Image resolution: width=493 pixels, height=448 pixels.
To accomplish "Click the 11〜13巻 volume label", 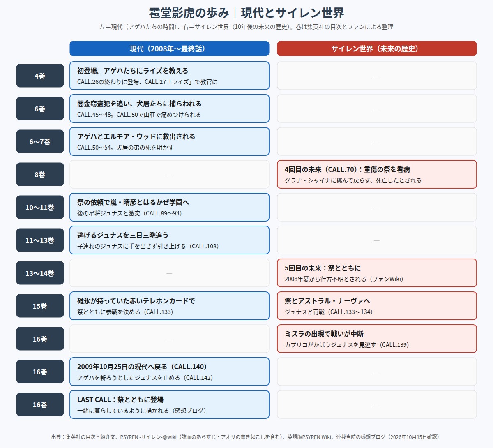I will point(40,240).
